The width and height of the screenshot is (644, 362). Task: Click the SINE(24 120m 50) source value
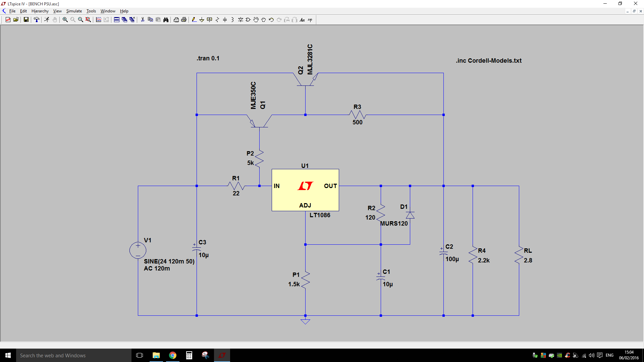(169, 261)
